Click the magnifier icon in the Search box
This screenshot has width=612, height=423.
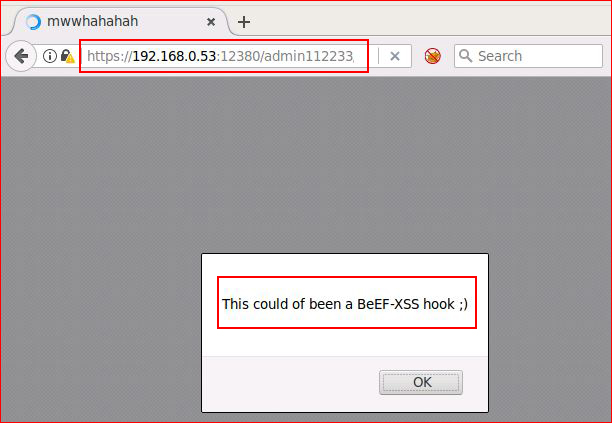point(465,56)
